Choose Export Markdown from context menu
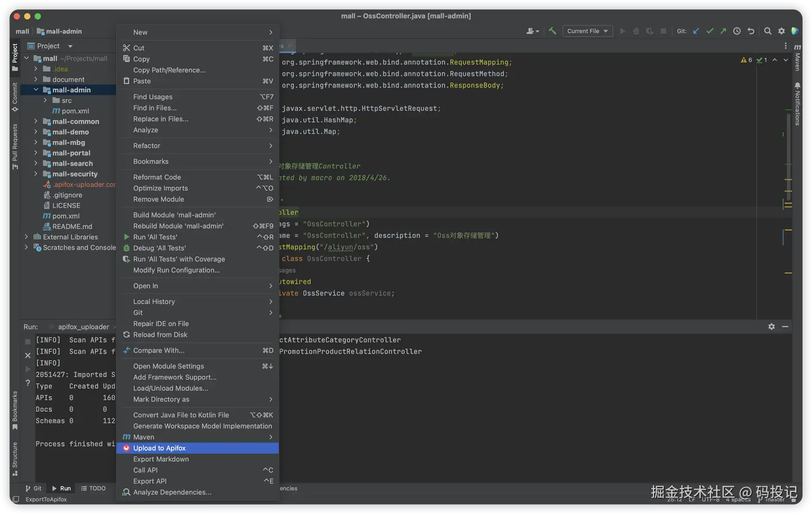Screen dimensions: 812x514 pos(161,459)
